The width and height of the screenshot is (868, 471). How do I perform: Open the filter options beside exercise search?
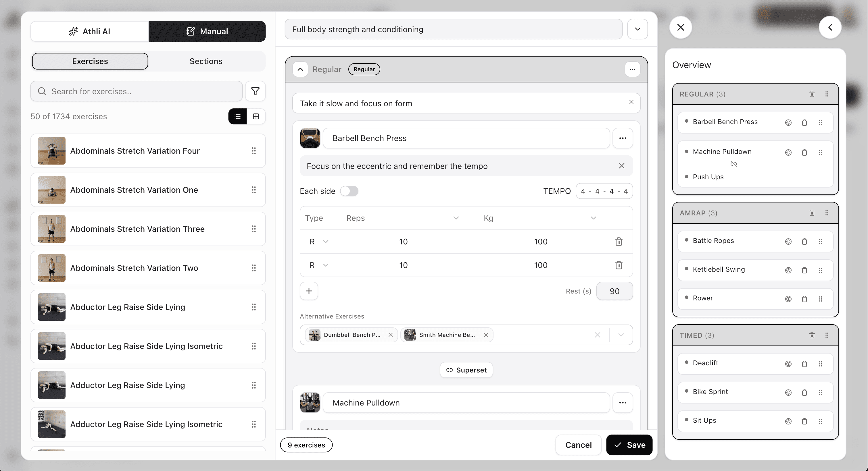pyautogui.click(x=255, y=91)
